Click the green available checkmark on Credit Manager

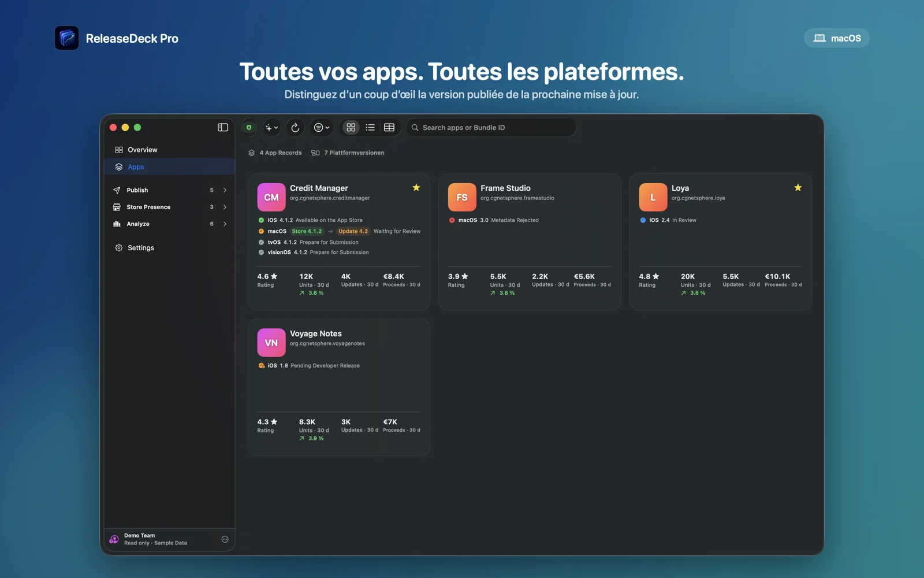[x=261, y=220]
